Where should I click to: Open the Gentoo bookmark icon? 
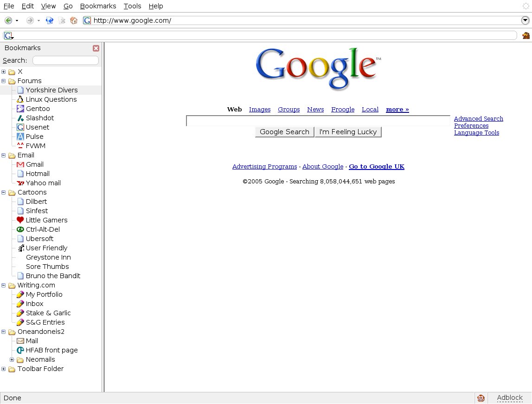20,109
